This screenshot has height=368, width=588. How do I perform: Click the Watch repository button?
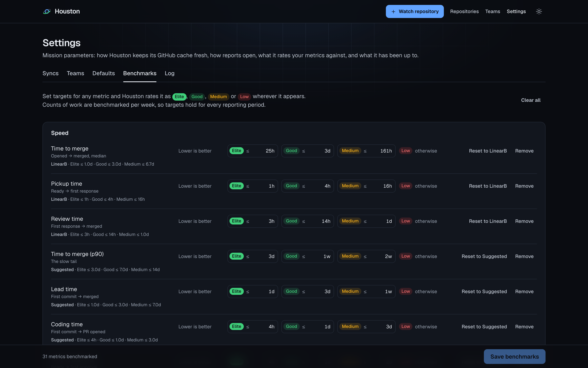(x=414, y=11)
